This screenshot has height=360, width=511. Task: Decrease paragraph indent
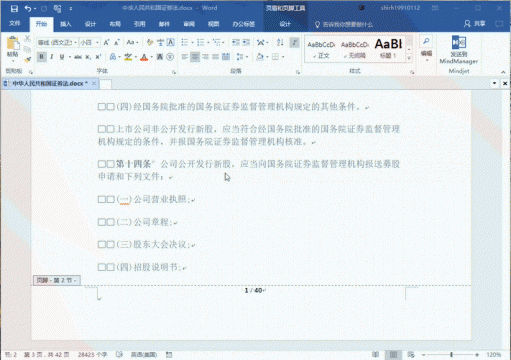tap(236, 42)
